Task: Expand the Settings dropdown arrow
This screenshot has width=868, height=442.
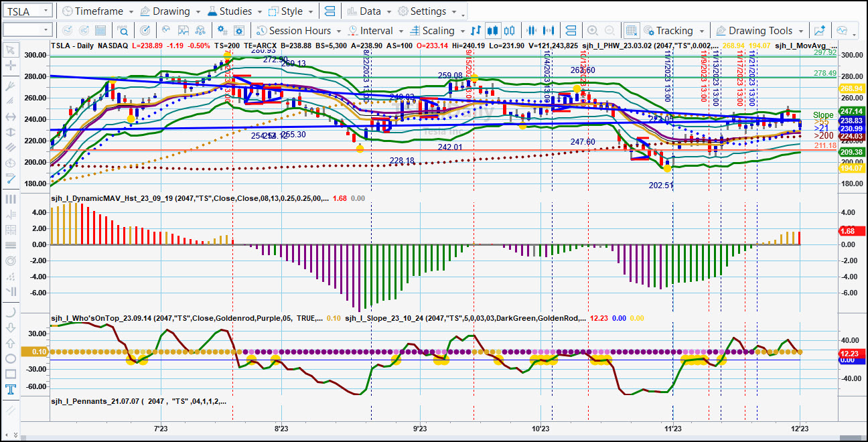Action: pos(453,12)
